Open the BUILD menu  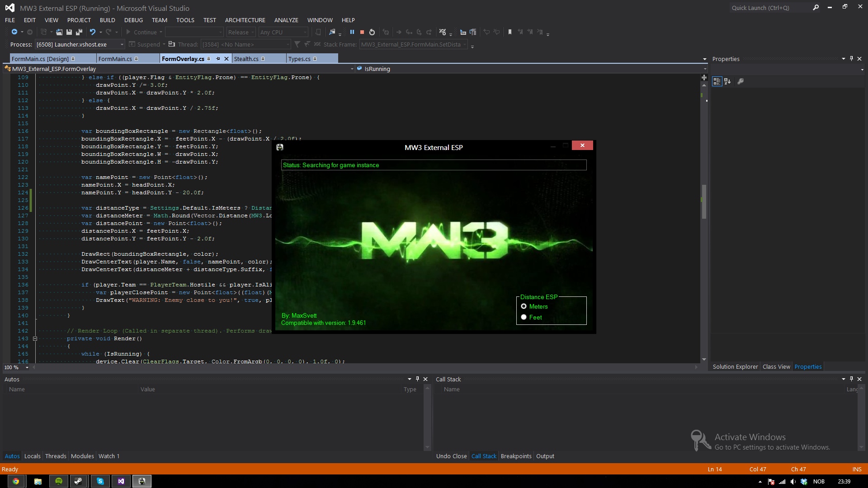(107, 20)
